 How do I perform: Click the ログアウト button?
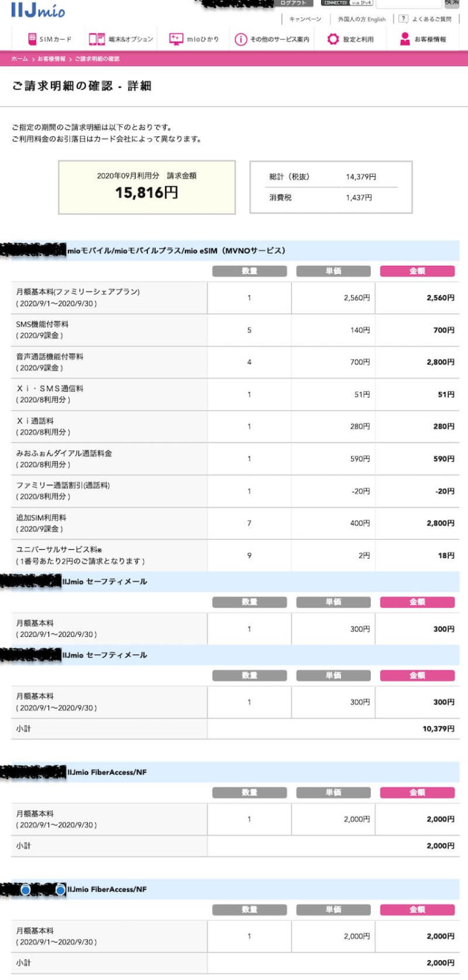(293, 3)
